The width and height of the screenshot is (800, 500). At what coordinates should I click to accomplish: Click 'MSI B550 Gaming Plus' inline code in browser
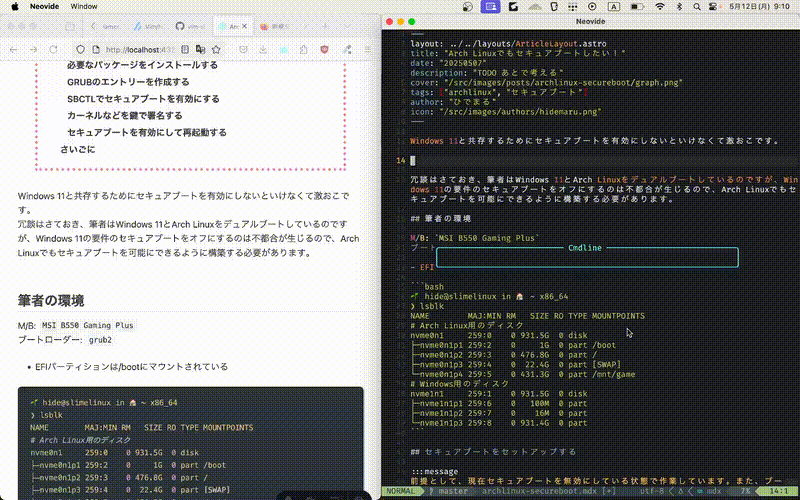coord(88,325)
